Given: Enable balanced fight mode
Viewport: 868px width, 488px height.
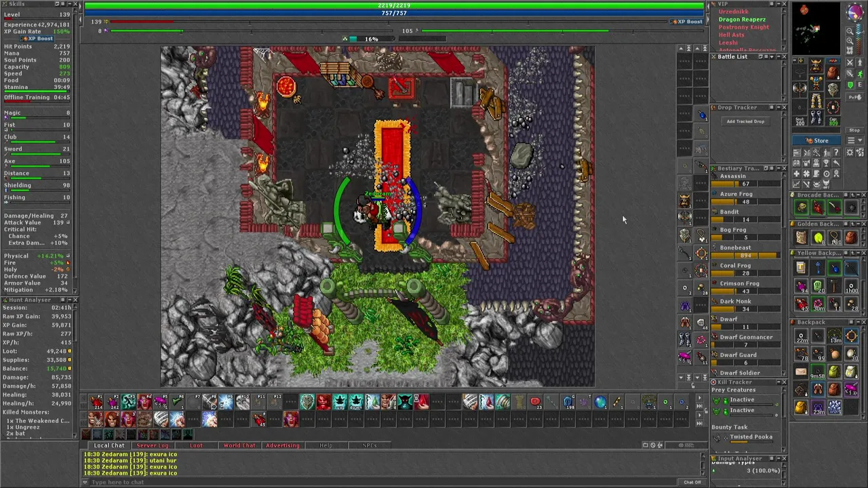Looking at the screenshot, I should (850, 73).
